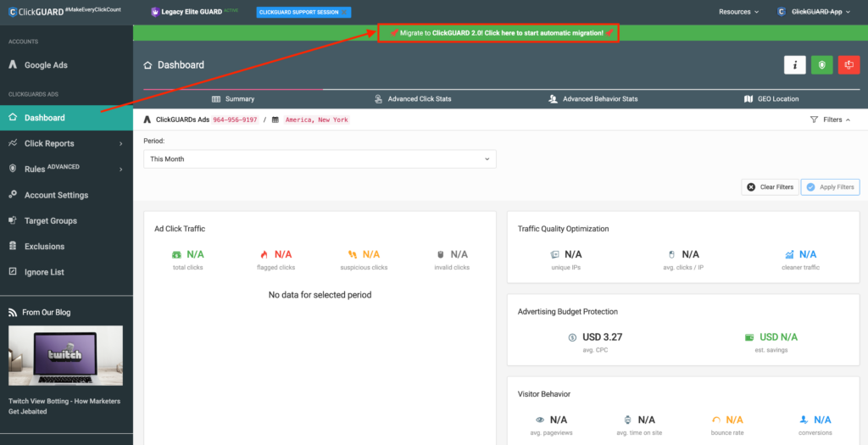Click the From Our Blog RSS icon
868x445 pixels.
13,313
